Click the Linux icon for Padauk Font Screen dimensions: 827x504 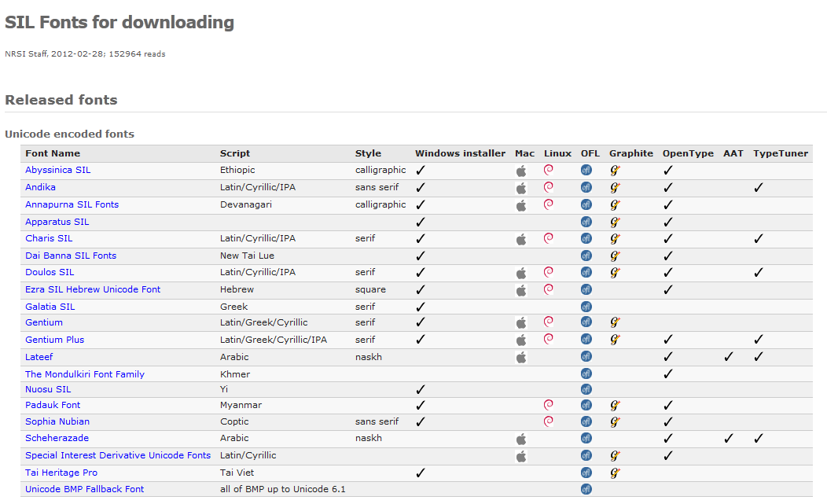pyautogui.click(x=549, y=405)
